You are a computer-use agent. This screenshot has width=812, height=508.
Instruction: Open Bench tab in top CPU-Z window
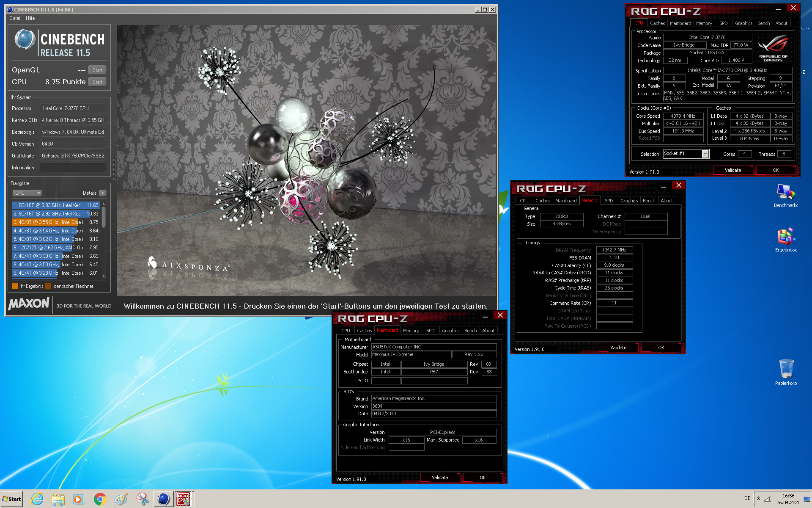[763, 23]
